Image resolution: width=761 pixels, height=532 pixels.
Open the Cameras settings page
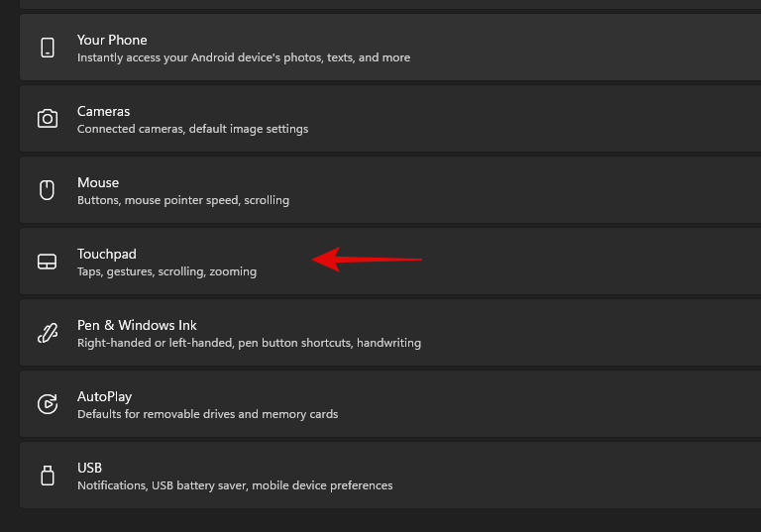pyautogui.click(x=104, y=111)
